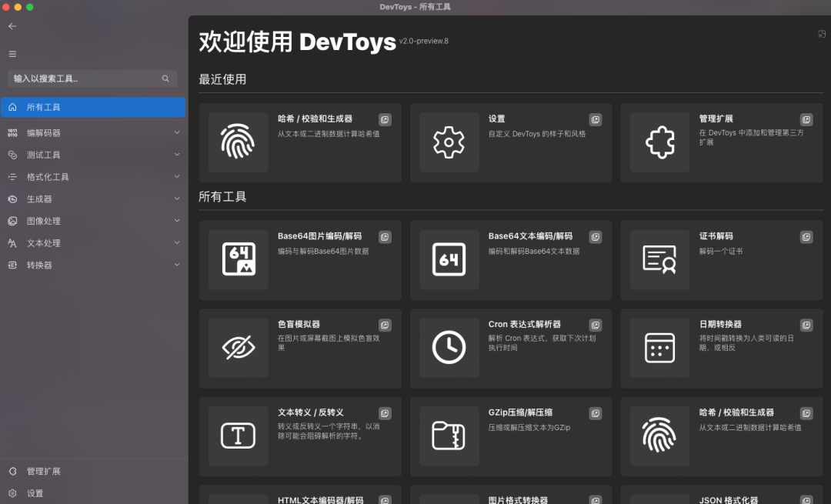This screenshot has height=504, width=831.
Task: Click the certificate decoder icon
Action: click(x=659, y=259)
